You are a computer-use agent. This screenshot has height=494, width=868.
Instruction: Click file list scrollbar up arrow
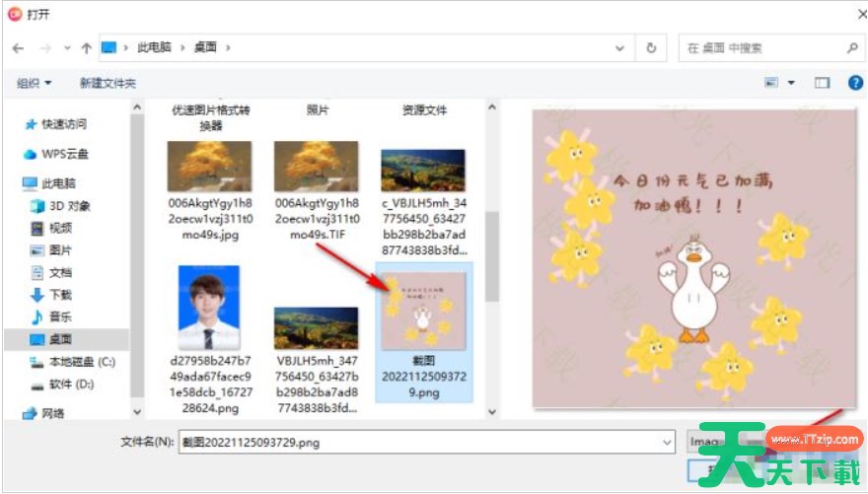pos(492,107)
